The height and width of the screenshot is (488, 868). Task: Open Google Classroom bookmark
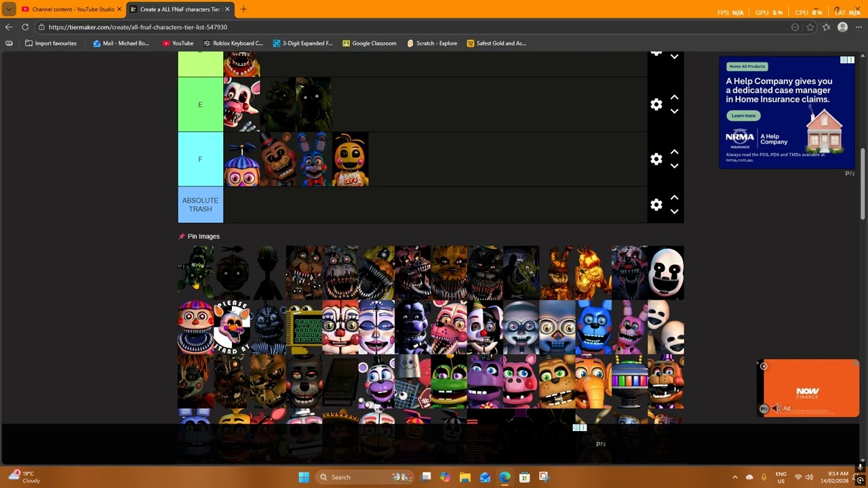tap(370, 43)
